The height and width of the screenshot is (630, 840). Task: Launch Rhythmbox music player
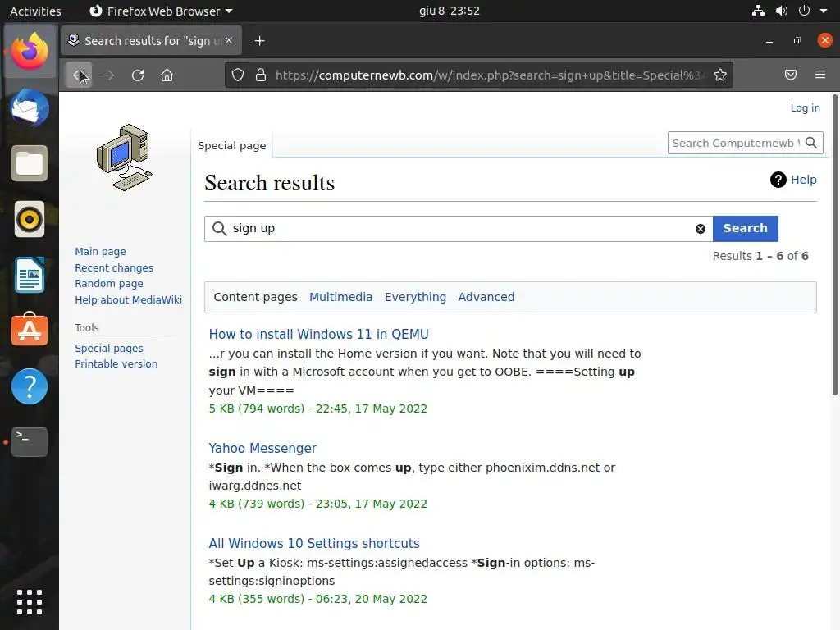(30, 219)
